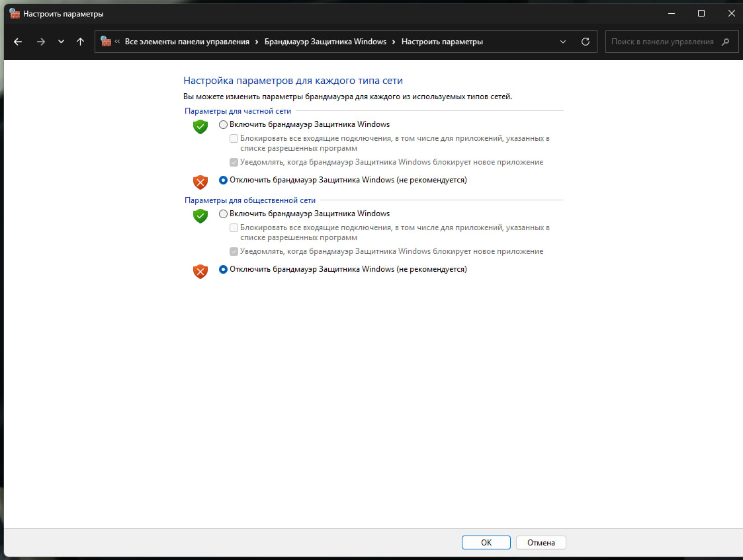Click 'Параметры для общественной сети' section label

click(249, 200)
